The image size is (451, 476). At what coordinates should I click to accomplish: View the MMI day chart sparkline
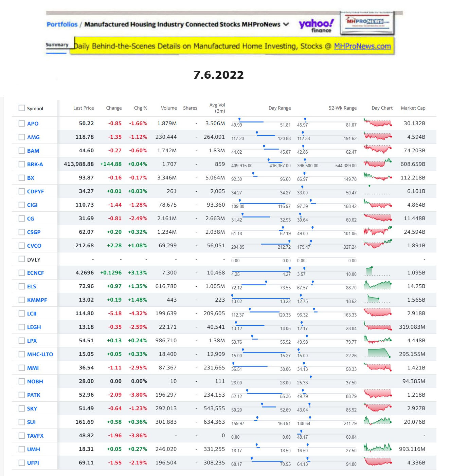[378, 366]
